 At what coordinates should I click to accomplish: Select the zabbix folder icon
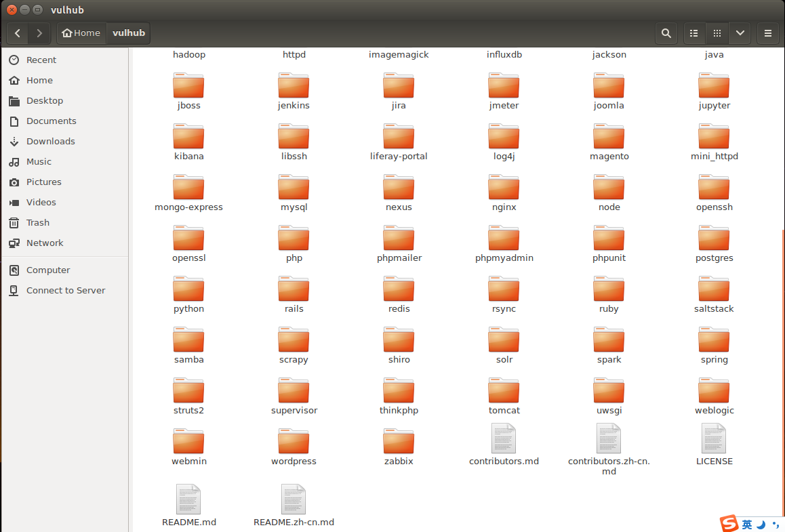point(399,441)
